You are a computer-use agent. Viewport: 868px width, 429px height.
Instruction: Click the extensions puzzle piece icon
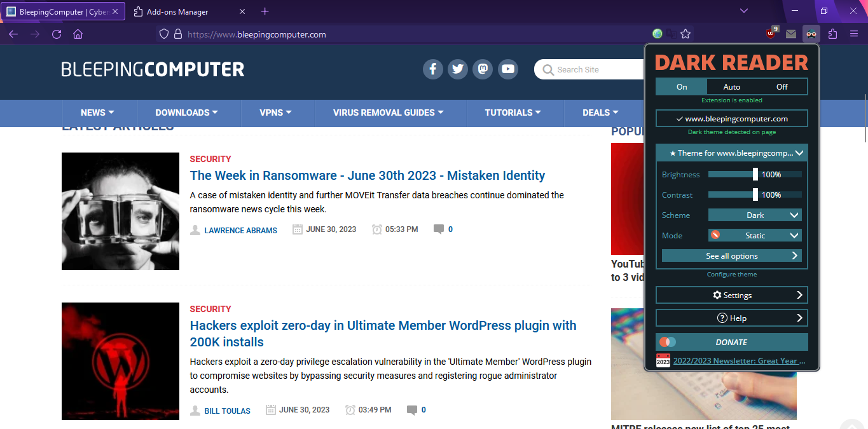[832, 33]
